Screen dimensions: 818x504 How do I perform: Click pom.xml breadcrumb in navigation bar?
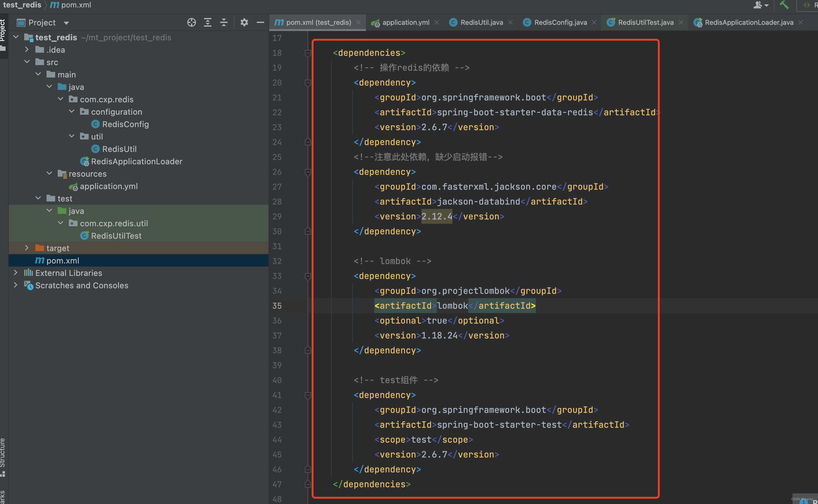click(71, 5)
